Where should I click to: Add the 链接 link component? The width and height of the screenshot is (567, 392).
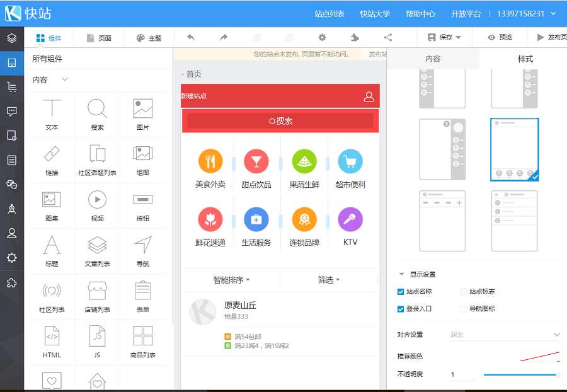[52, 160]
